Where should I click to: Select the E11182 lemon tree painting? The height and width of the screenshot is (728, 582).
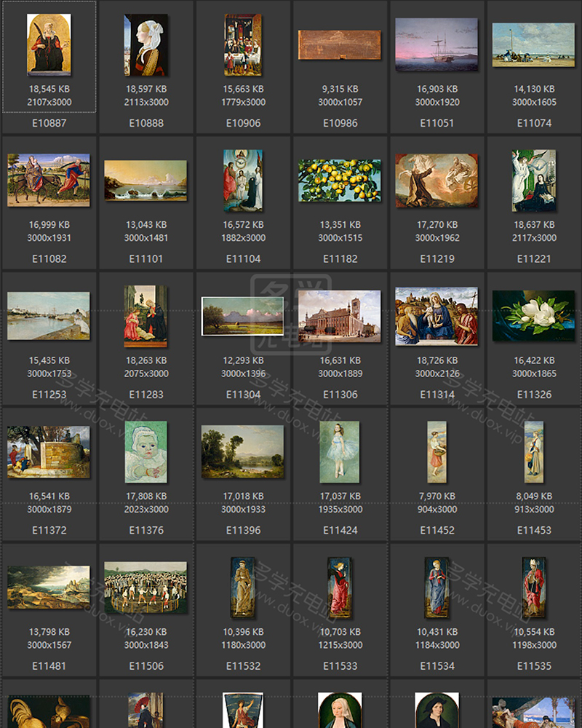click(340, 181)
